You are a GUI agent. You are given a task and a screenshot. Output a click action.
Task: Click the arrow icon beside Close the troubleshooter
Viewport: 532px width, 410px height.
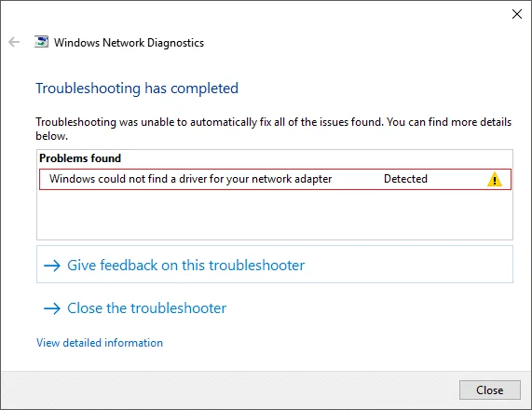click(52, 308)
